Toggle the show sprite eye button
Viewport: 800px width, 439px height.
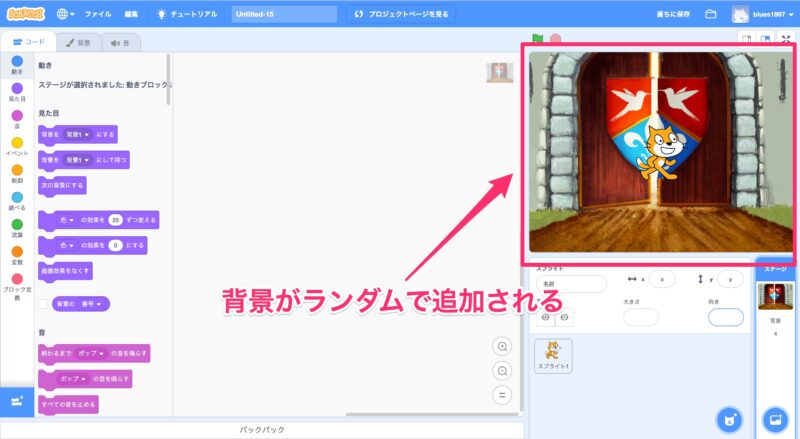(x=546, y=317)
